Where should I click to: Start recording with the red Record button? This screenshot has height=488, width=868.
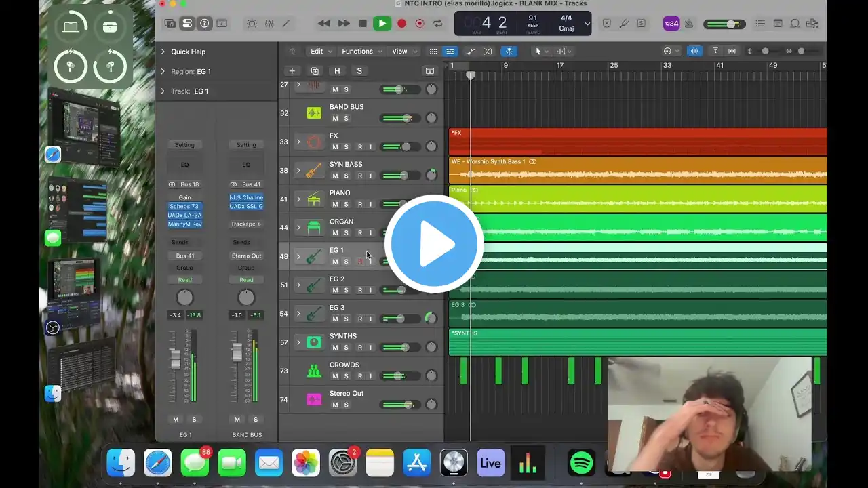[401, 24]
